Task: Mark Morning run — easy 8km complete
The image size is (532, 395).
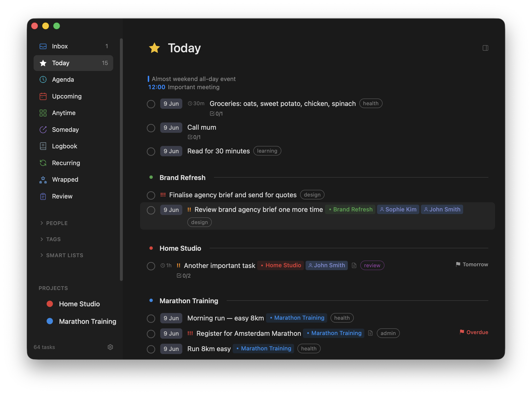Action: (x=151, y=318)
